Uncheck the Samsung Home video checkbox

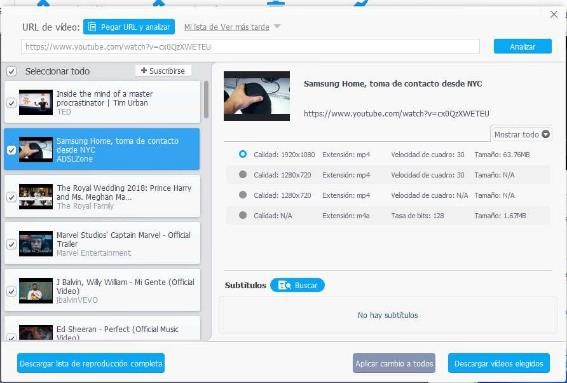coord(11,150)
